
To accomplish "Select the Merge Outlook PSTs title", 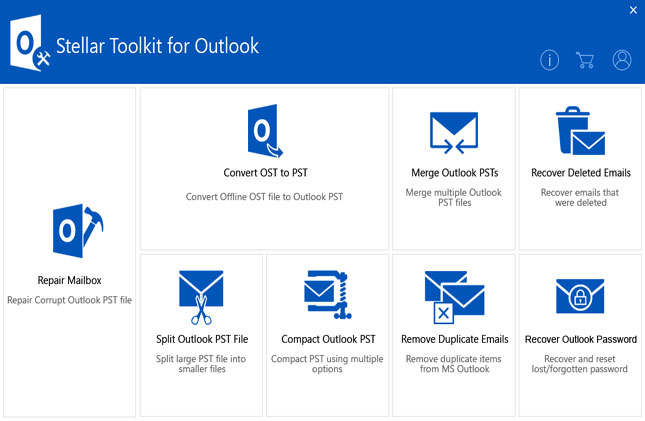I will (455, 173).
